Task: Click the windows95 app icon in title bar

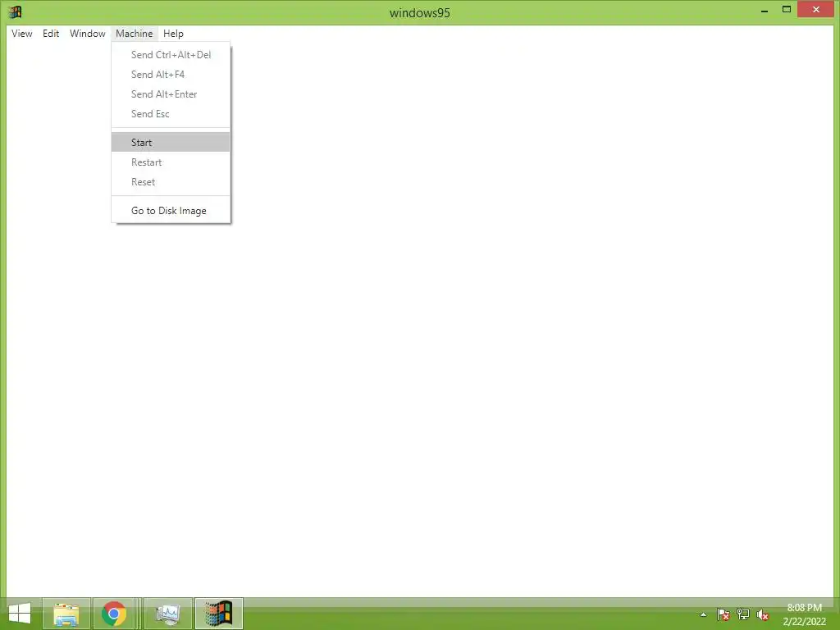Action: [15, 11]
